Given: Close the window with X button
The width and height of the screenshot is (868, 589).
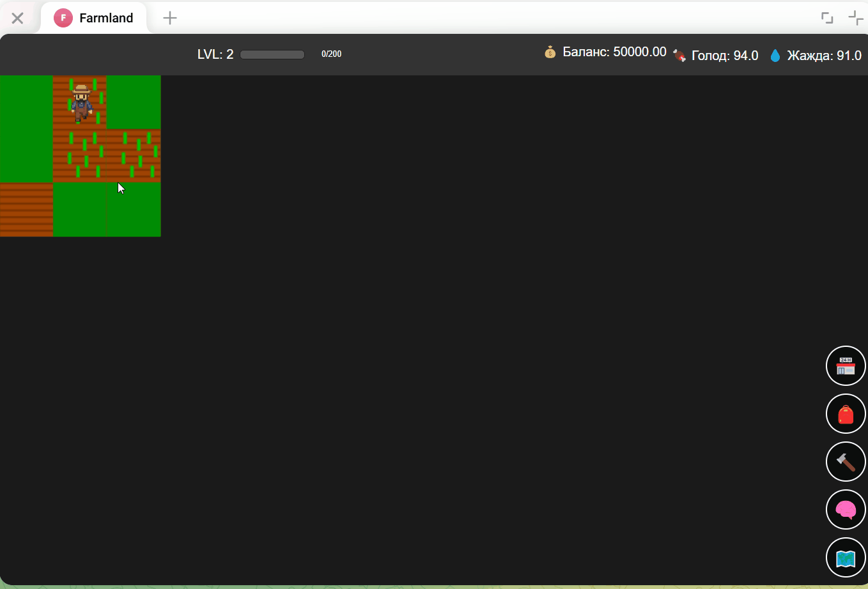Looking at the screenshot, I should click(18, 18).
